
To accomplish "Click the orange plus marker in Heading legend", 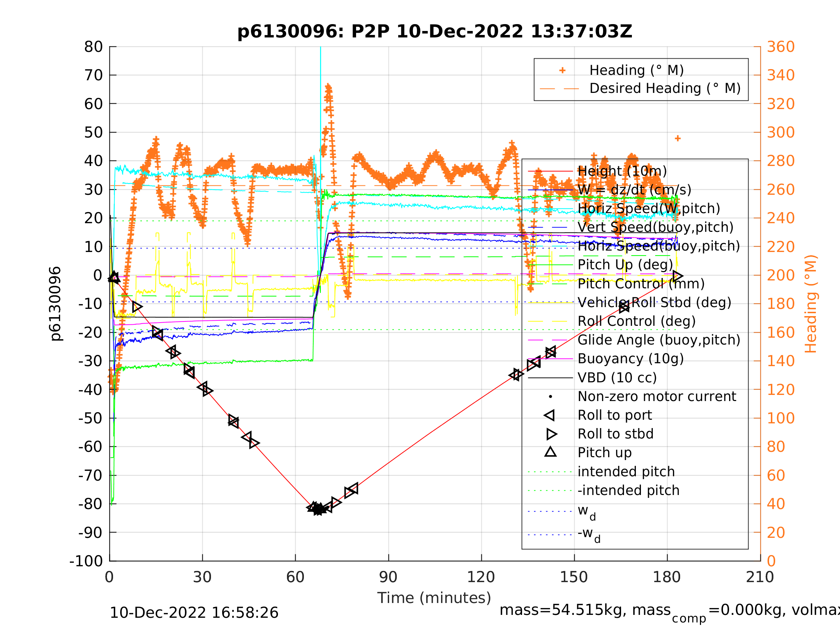I will [562, 70].
